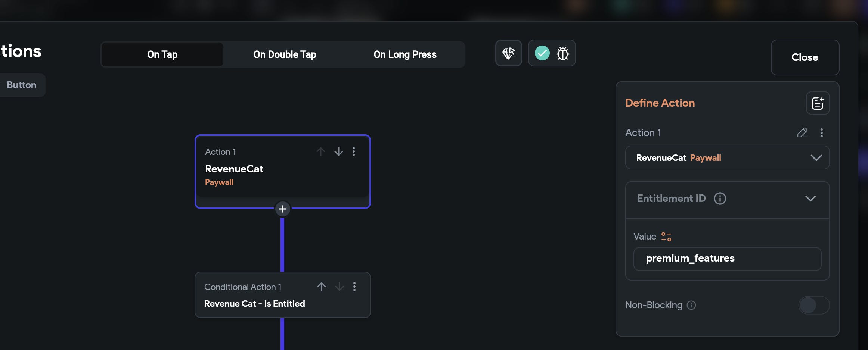
Task: Click the premium_features value input field
Action: click(727, 259)
